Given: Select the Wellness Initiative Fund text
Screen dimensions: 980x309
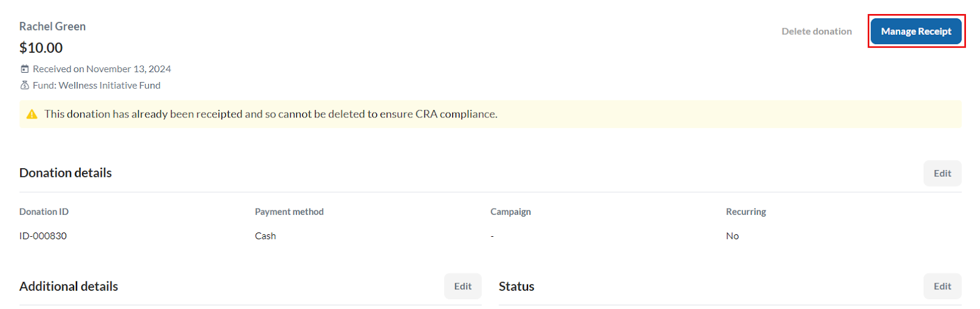Looking at the screenshot, I should (110, 86).
